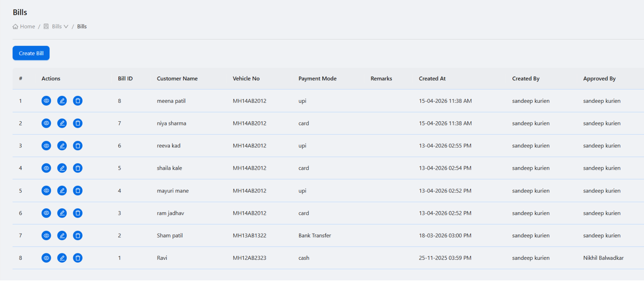The height and width of the screenshot is (282, 644).
Task: Click the Vehicle No column header
Action: [x=246, y=79]
